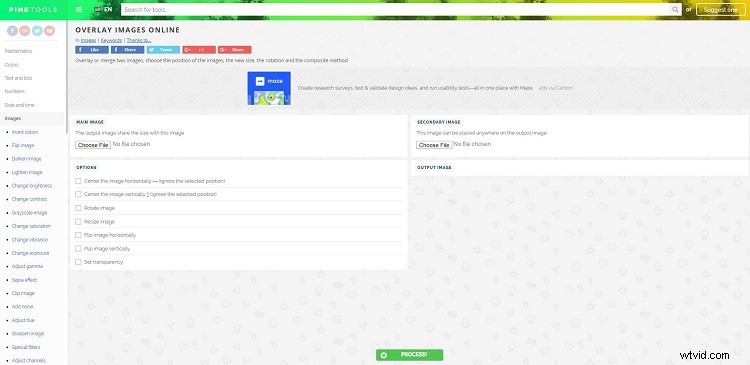
Task: Open the Text and lists category
Action: point(18,78)
